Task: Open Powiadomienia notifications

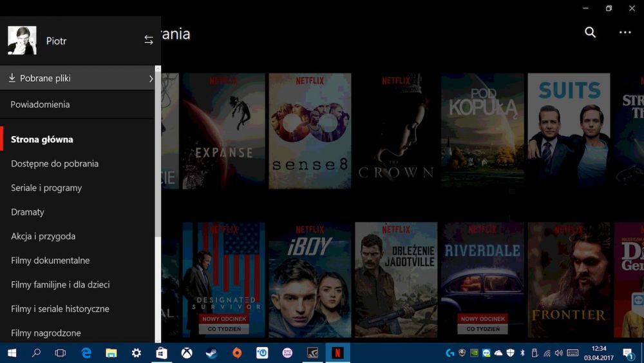Action: (40, 104)
